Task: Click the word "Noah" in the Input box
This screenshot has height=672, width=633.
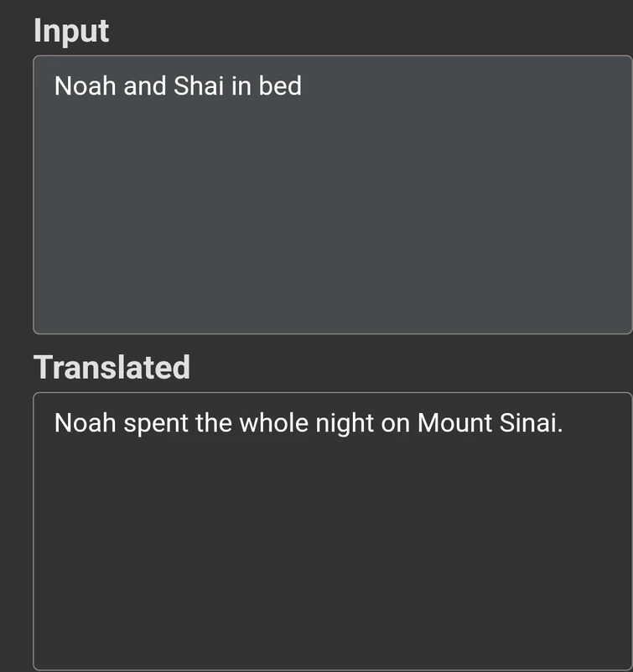Action: [86, 86]
